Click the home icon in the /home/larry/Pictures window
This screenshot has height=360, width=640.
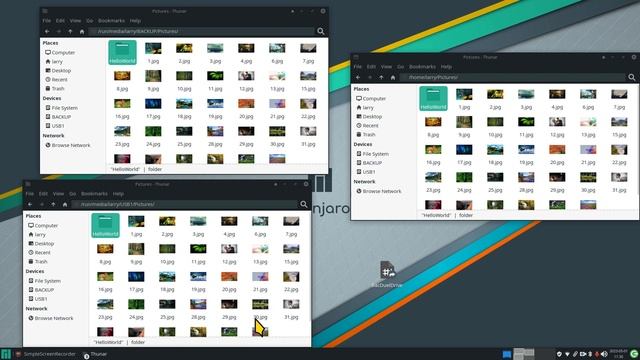click(x=393, y=78)
